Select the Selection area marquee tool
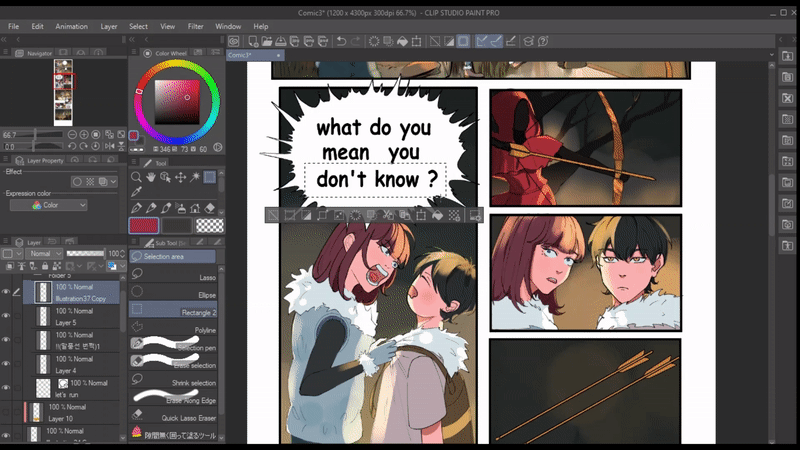Image resolution: width=800 pixels, height=450 pixels. (210, 177)
